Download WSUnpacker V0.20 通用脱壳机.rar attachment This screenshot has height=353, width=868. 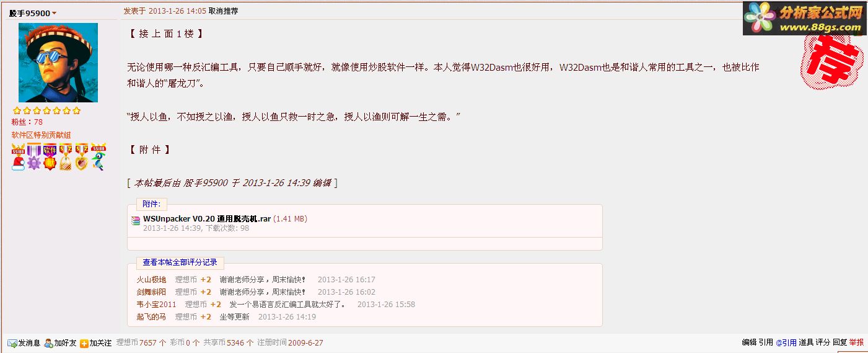coord(207,218)
